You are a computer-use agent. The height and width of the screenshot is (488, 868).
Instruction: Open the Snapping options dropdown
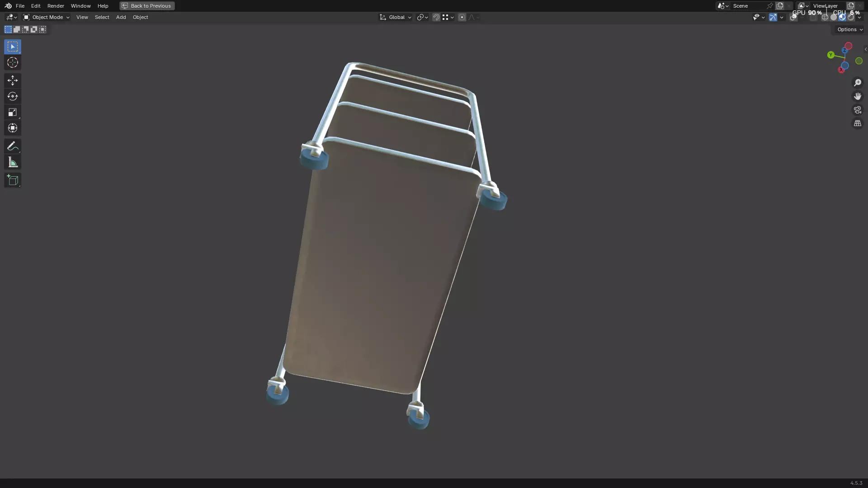point(448,17)
